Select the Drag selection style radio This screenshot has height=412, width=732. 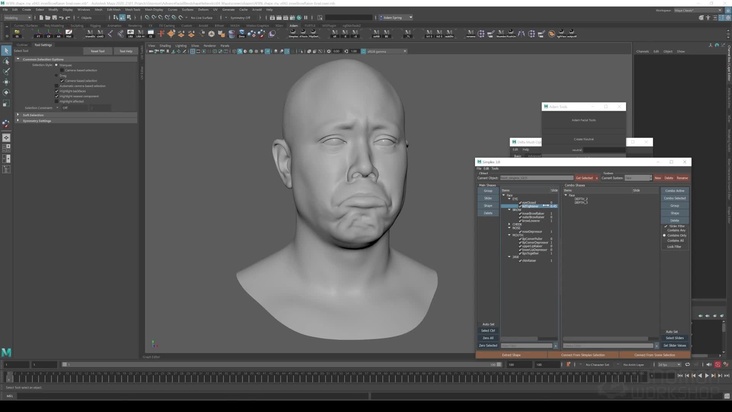(57, 75)
